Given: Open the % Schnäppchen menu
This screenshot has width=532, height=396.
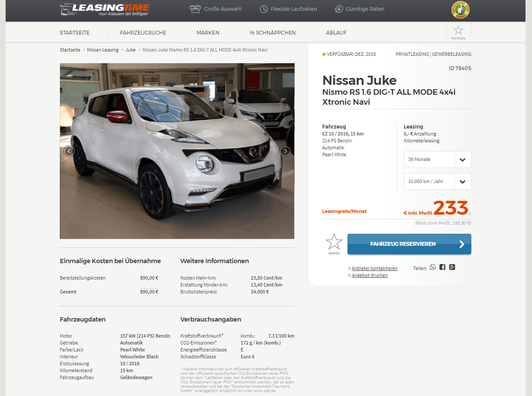Looking at the screenshot, I should coord(273,33).
